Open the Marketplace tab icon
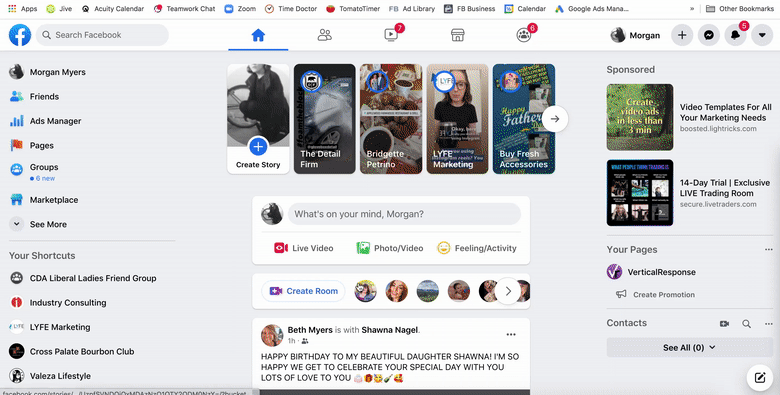Viewport: 780px width, 395px height. pyautogui.click(x=458, y=35)
